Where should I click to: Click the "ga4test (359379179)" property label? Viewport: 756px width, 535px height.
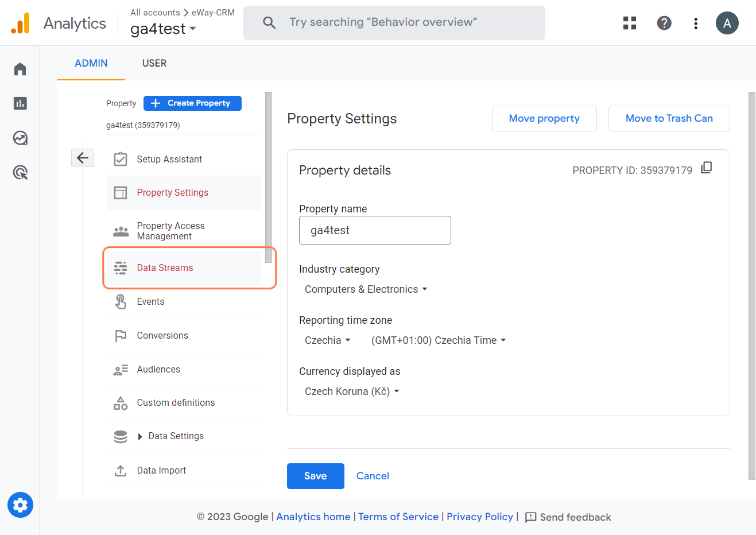(x=143, y=125)
